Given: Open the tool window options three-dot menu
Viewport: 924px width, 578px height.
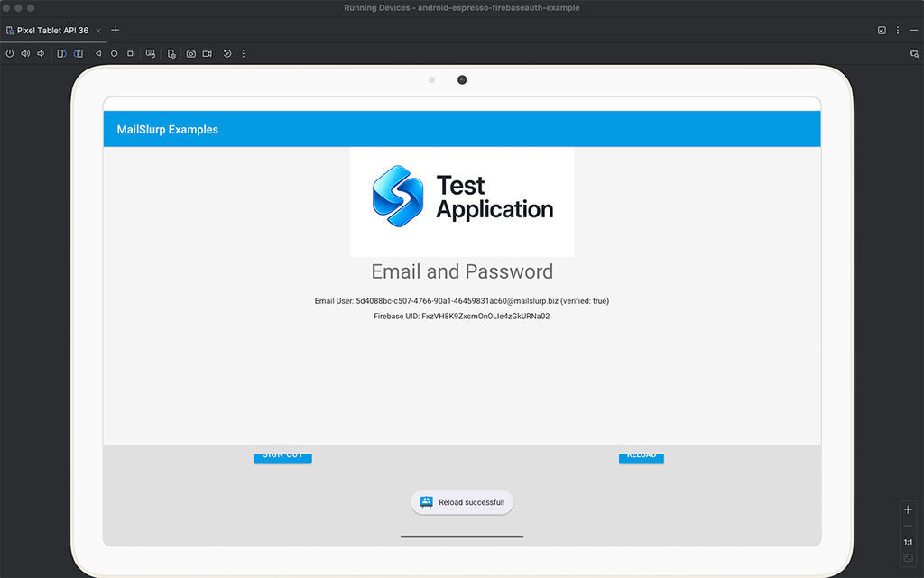Looking at the screenshot, I should [898, 30].
